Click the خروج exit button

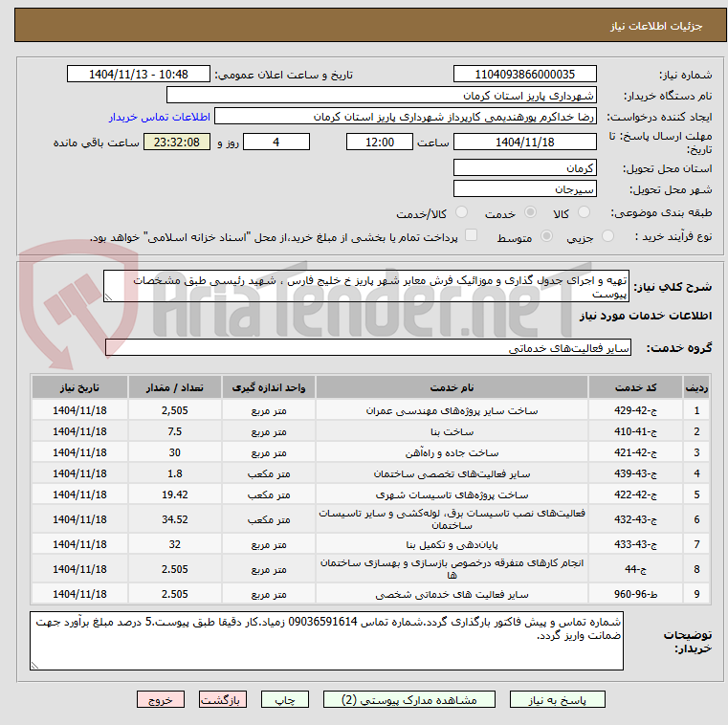pyautogui.click(x=161, y=699)
